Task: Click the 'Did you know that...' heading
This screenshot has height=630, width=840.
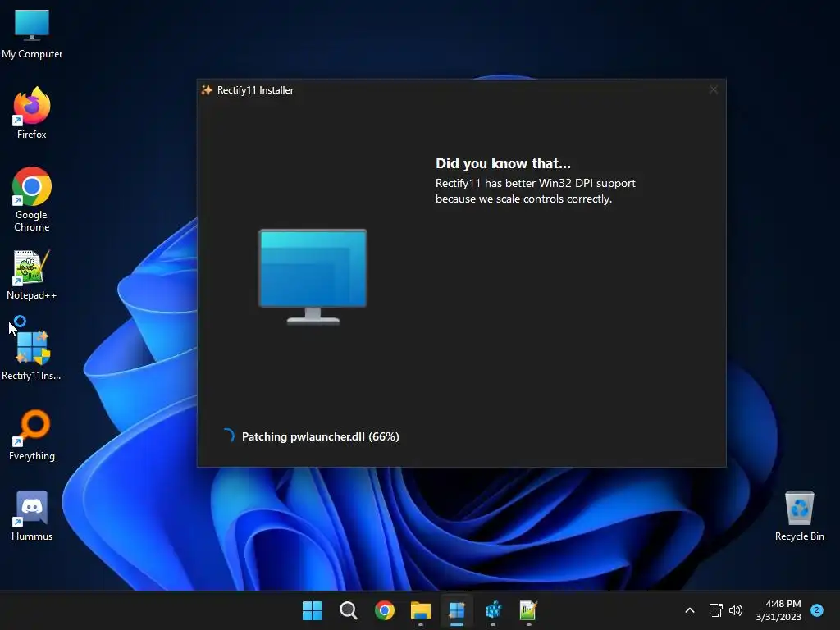Action: coord(503,163)
